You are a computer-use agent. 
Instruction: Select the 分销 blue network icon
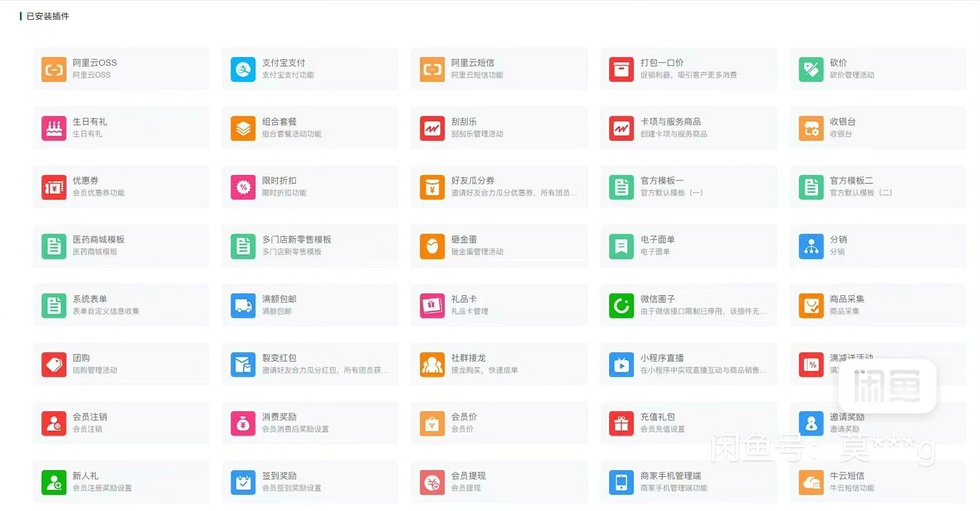click(811, 246)
